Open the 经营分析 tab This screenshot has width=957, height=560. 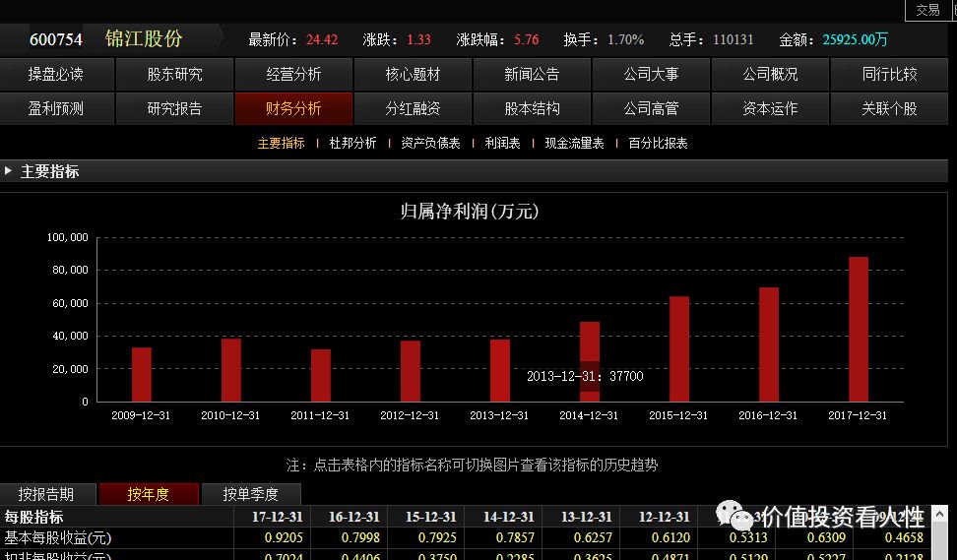(x=293, y=75)
